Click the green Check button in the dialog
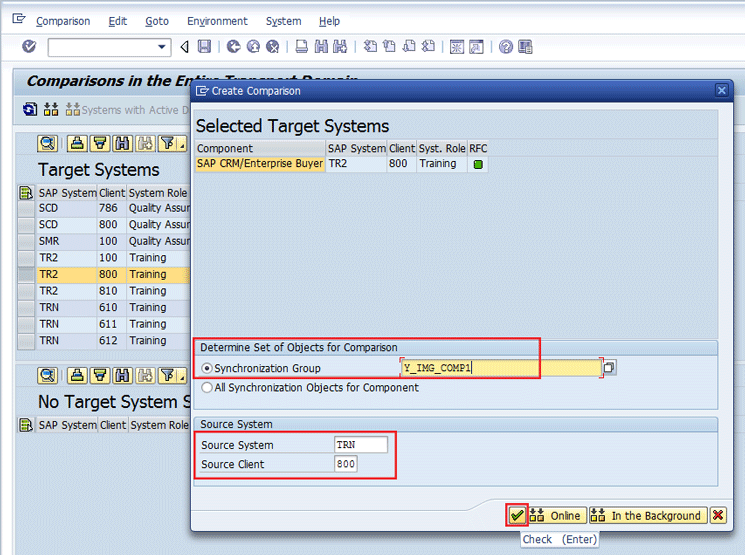The image size is (745, 555). click(x=517, y=516)
